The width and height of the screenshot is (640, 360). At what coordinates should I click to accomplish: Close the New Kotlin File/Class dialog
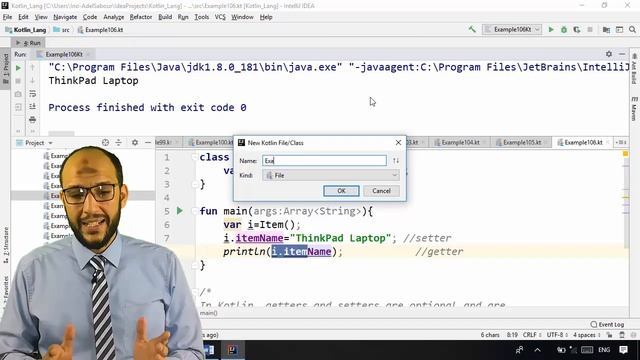coord(398,142)
